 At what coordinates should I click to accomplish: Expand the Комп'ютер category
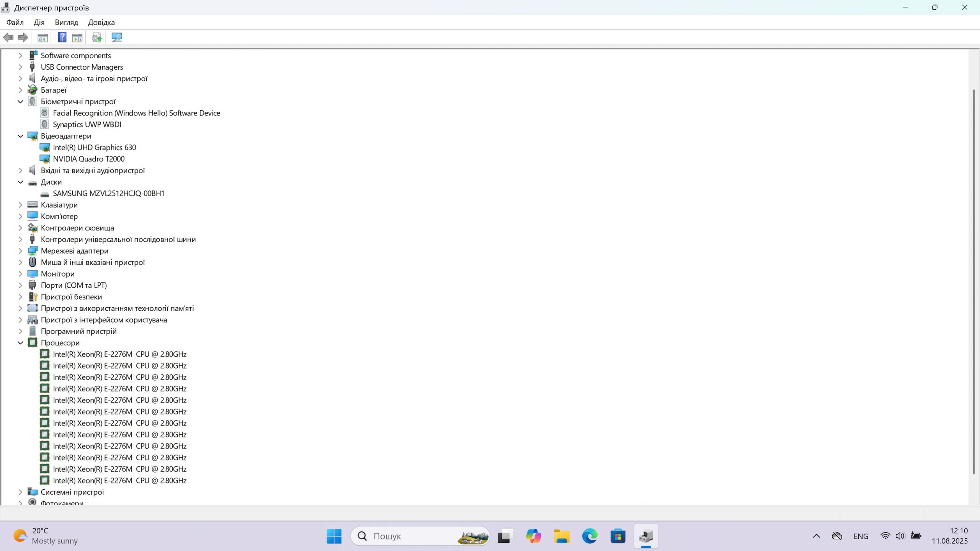click(x=20, y=216)
